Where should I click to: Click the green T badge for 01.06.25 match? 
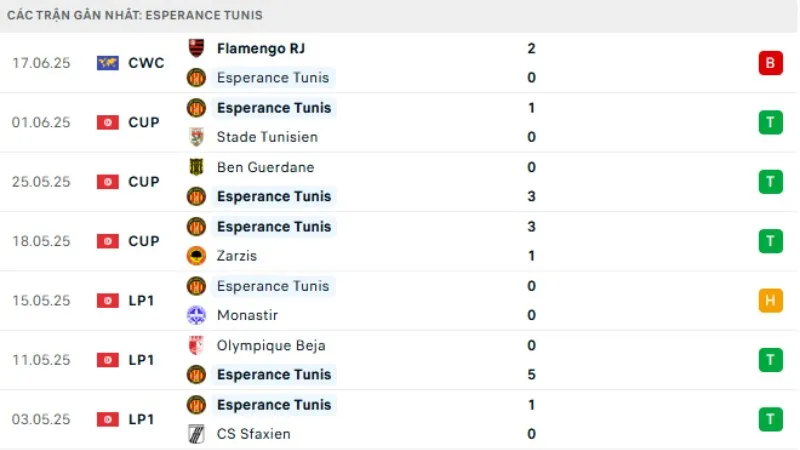[770, 122]
